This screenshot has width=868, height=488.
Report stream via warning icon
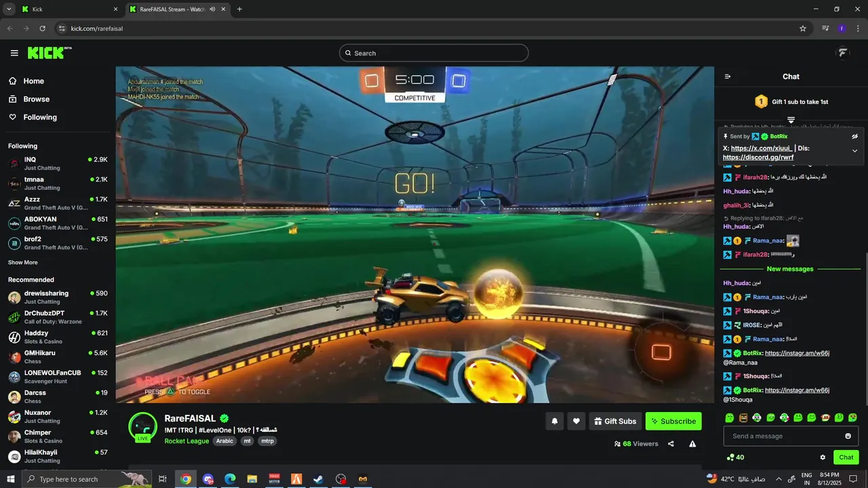(x=692, y=444)
